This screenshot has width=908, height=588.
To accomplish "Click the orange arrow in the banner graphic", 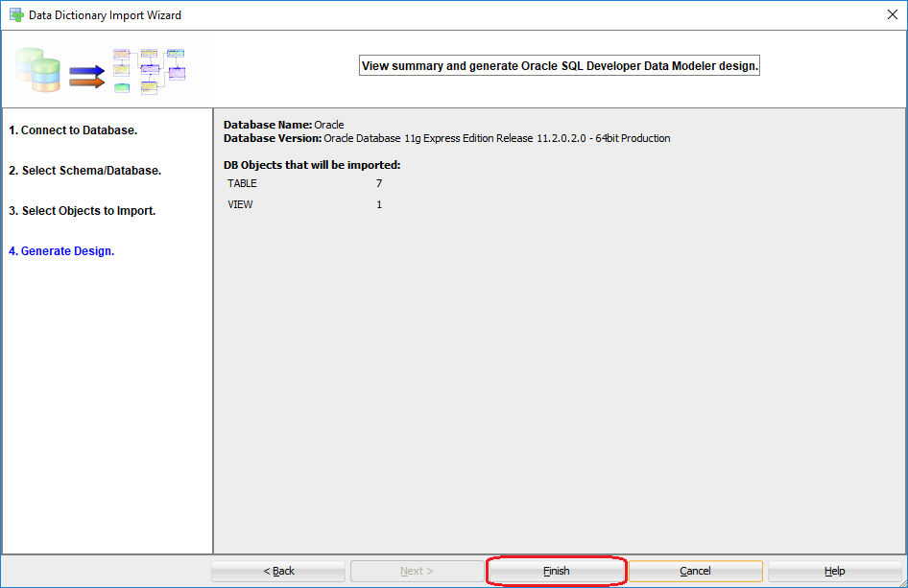I will click(86, 82).
